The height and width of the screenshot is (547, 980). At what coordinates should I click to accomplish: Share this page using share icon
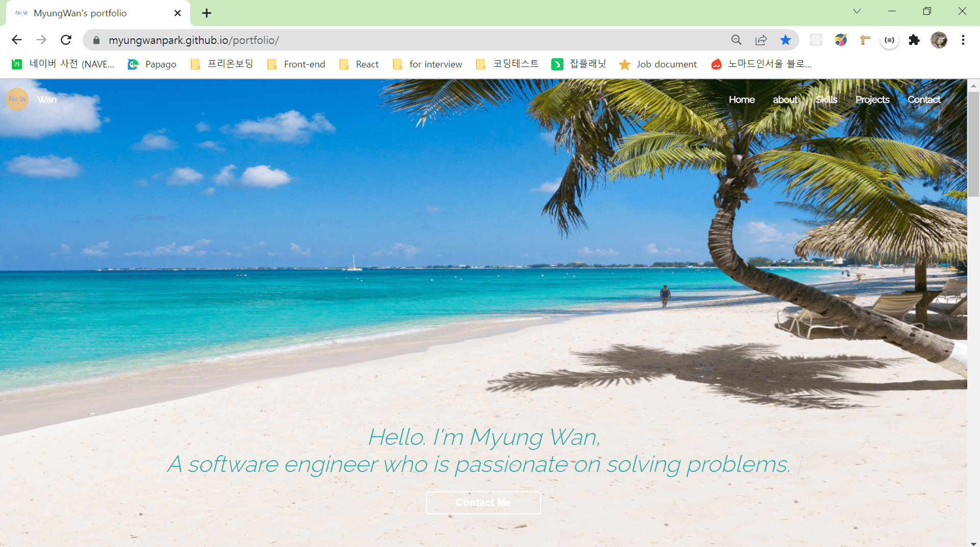pos(761,40)
